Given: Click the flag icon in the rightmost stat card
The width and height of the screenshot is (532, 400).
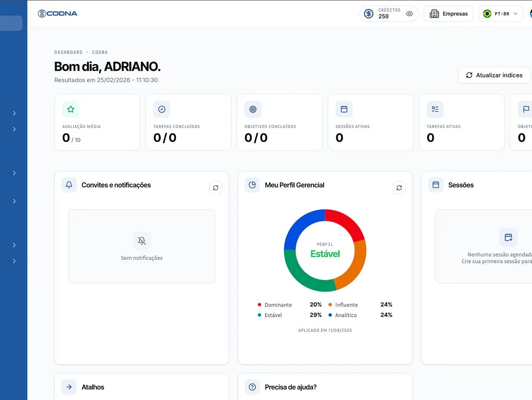Looking at the screenshot, I should click(526, 109).
